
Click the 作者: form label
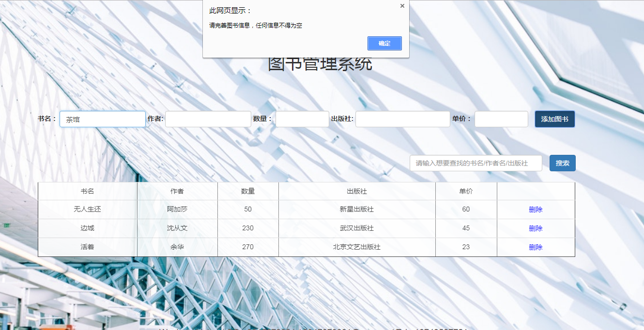[155, 119]
